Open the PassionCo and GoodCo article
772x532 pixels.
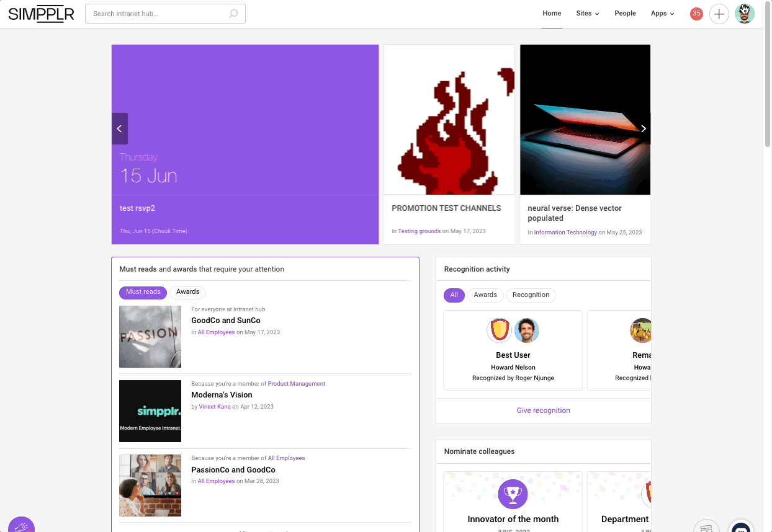(x=233, y=470)
